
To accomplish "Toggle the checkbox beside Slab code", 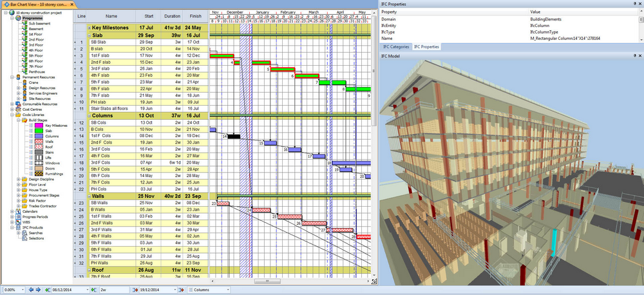I will click(x=30, y=131).
